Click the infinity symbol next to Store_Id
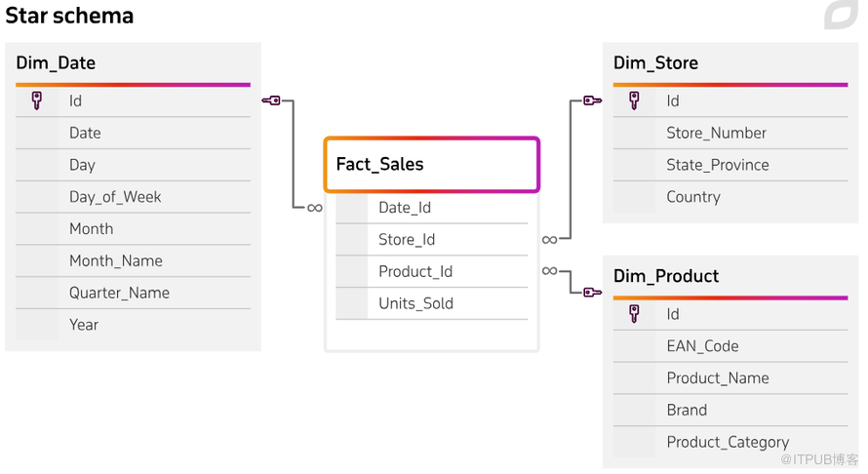The width and height of the screenshot is (868, 474). point(549,240)
